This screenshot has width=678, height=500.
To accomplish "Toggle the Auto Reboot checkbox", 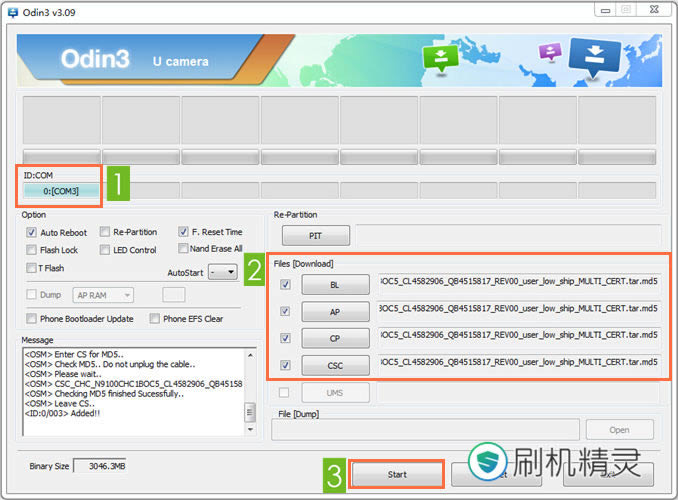I will pos(32,233).
